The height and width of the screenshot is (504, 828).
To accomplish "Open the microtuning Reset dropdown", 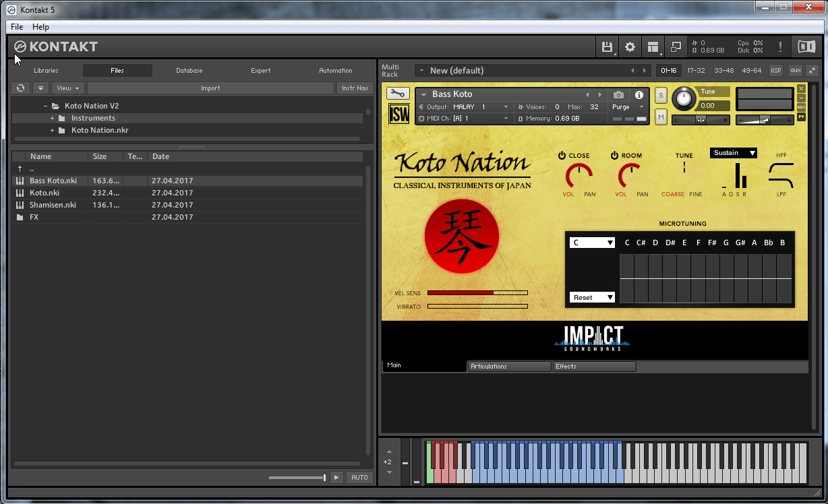I will coord(592,297).
